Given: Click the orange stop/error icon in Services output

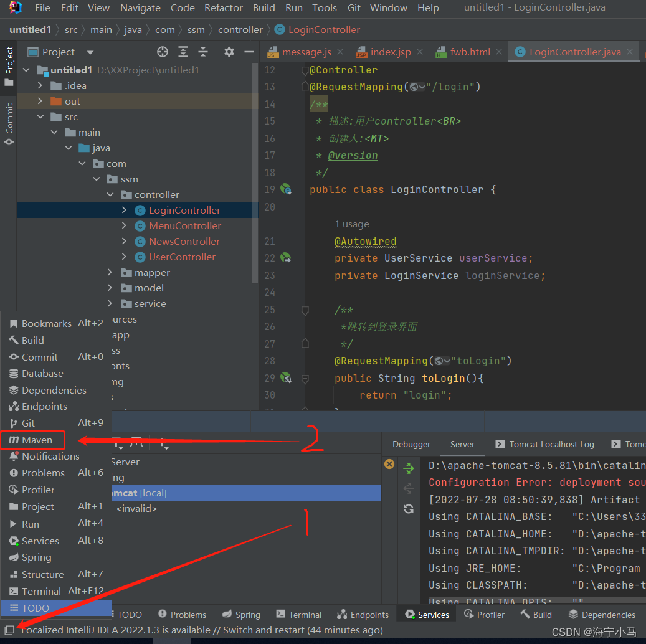Looking at the screenshot, I should click(389, 464).
